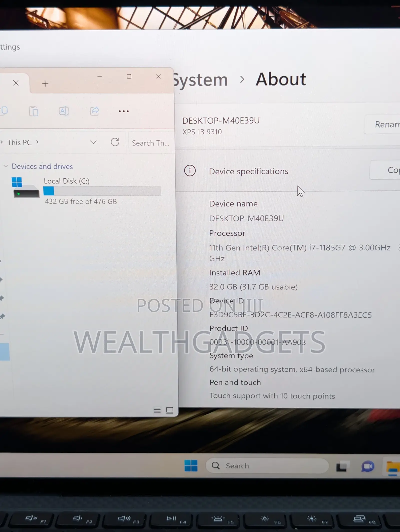Refresh the This PC view
Viewport: 400px width, 532px height.
tap(115, 142)
